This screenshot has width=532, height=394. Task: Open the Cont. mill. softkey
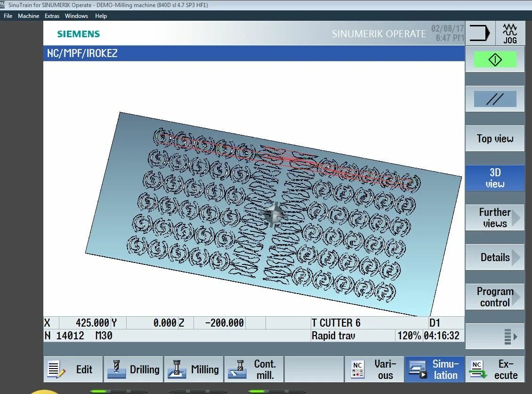tap(254, 369)
